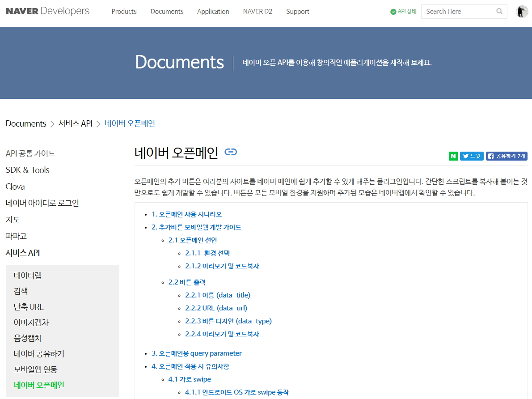Jump to 2.1 오픈메인 선언

click(193, 240)
